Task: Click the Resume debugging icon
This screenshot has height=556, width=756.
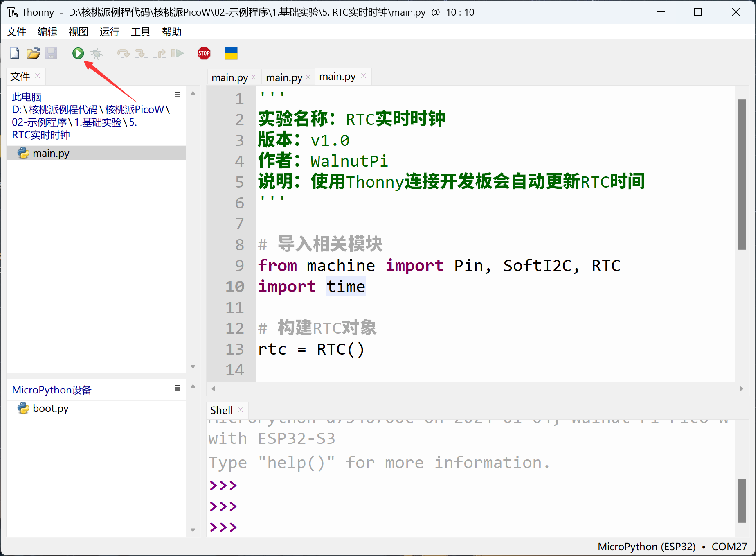Action: (x=177, y=53)
